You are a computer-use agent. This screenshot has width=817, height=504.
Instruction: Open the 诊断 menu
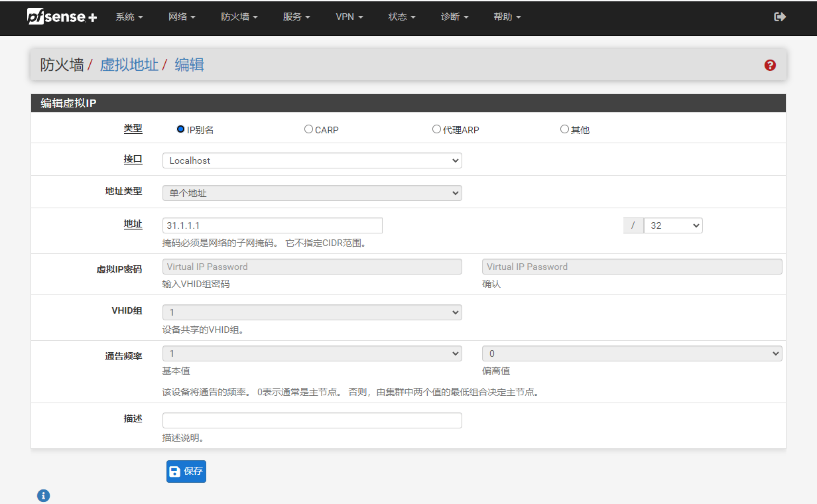(454, 17)
